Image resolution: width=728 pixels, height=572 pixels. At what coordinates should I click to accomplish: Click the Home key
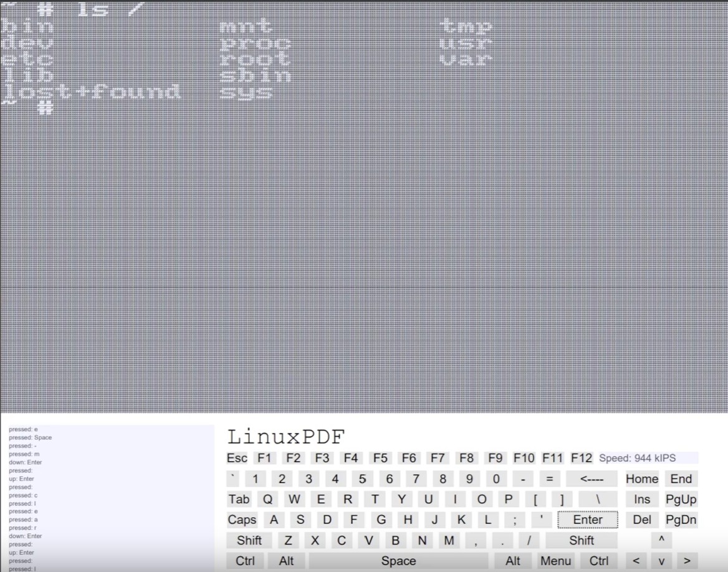tap(642, 479)
